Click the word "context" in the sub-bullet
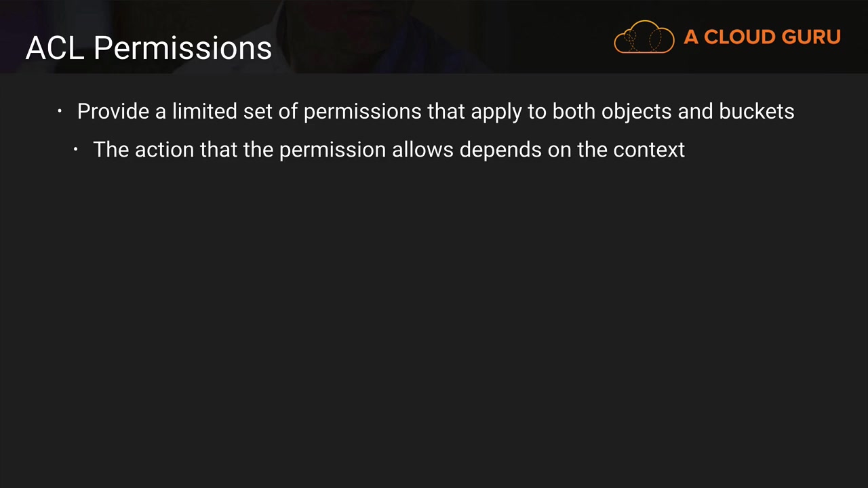 (x=649, y=149)
